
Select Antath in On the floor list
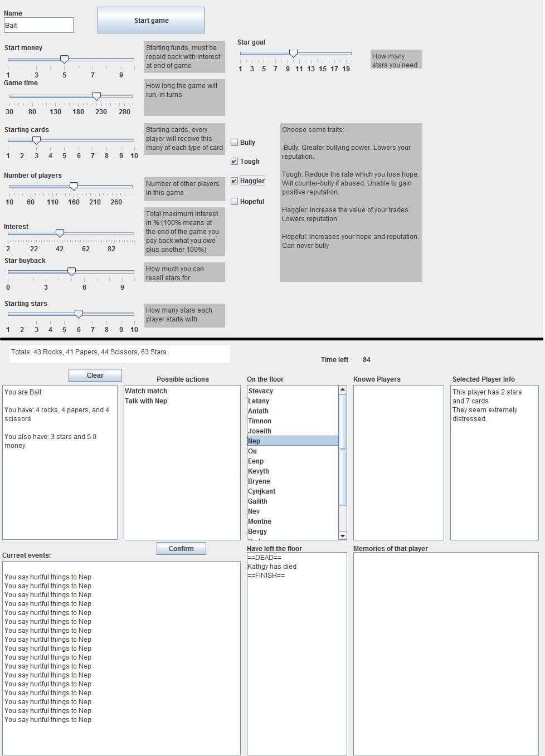click(293, 411)
